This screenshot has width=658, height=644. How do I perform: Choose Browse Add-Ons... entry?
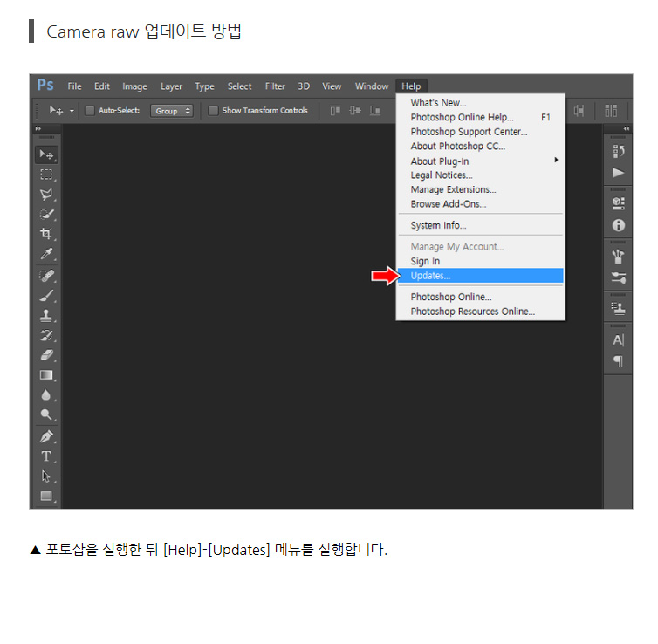(x=481, y=204)
